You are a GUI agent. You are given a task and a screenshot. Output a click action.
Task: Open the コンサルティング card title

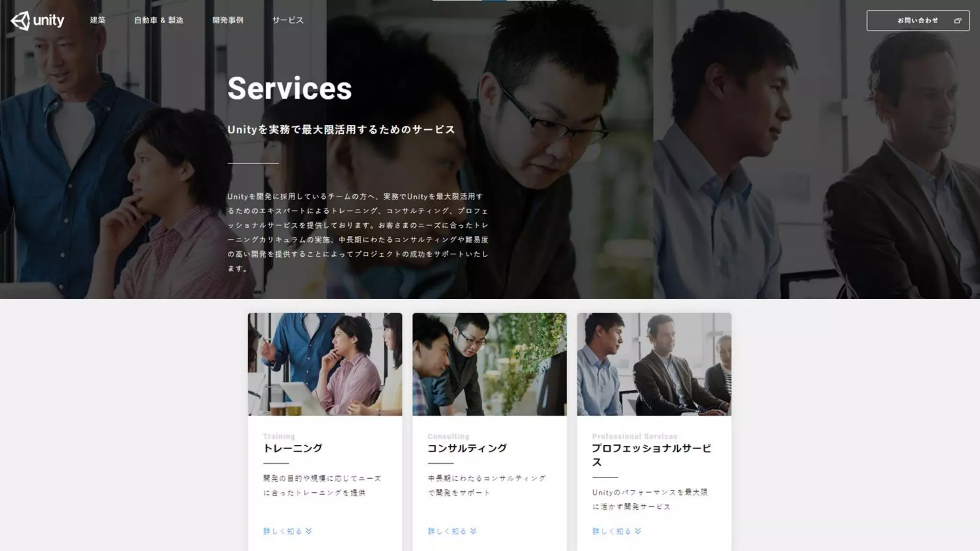[467, 448]
